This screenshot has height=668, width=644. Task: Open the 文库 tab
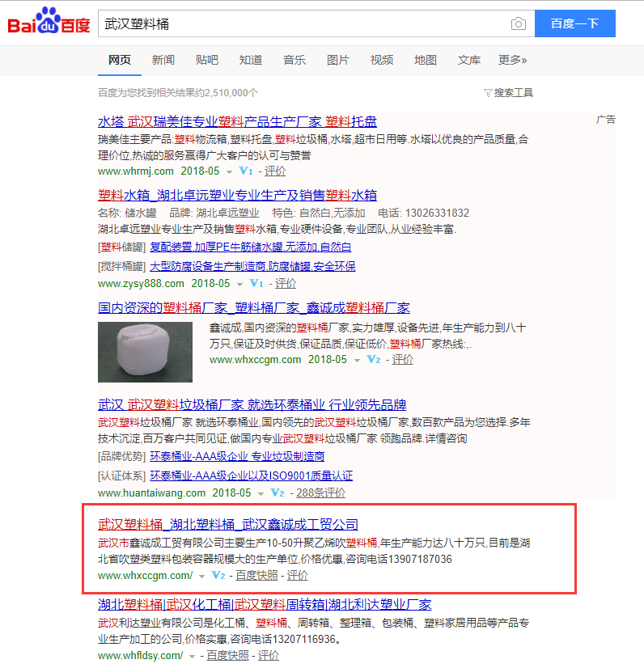point(468,60)
